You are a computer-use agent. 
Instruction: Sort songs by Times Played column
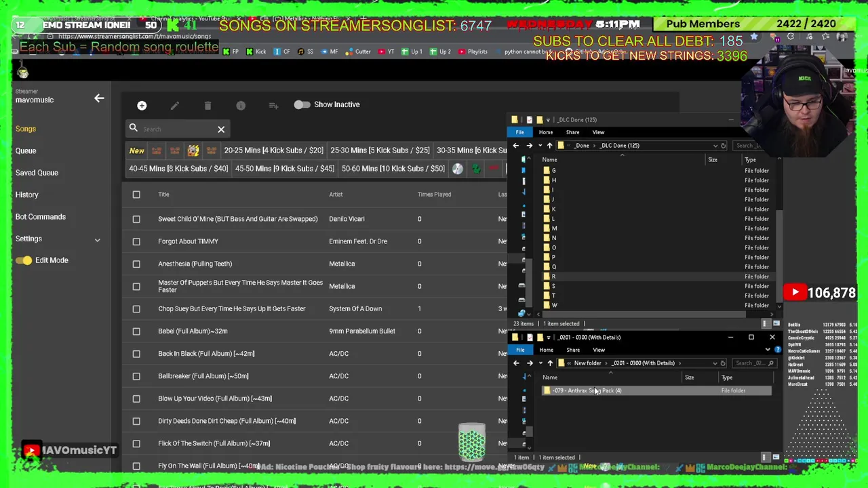(434, 195)
